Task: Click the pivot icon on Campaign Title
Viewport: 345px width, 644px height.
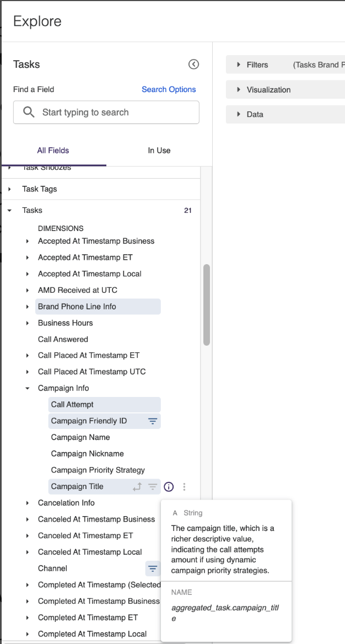Action: tap(137, 487)
